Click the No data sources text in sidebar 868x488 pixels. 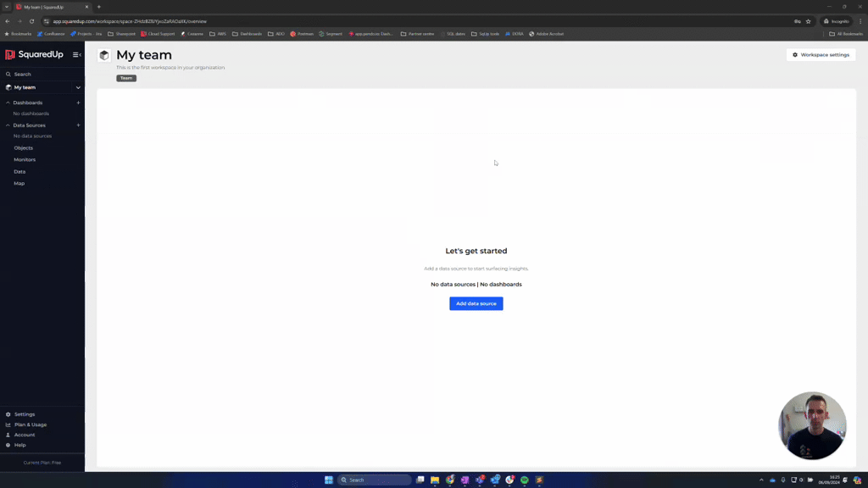point(33,136)
